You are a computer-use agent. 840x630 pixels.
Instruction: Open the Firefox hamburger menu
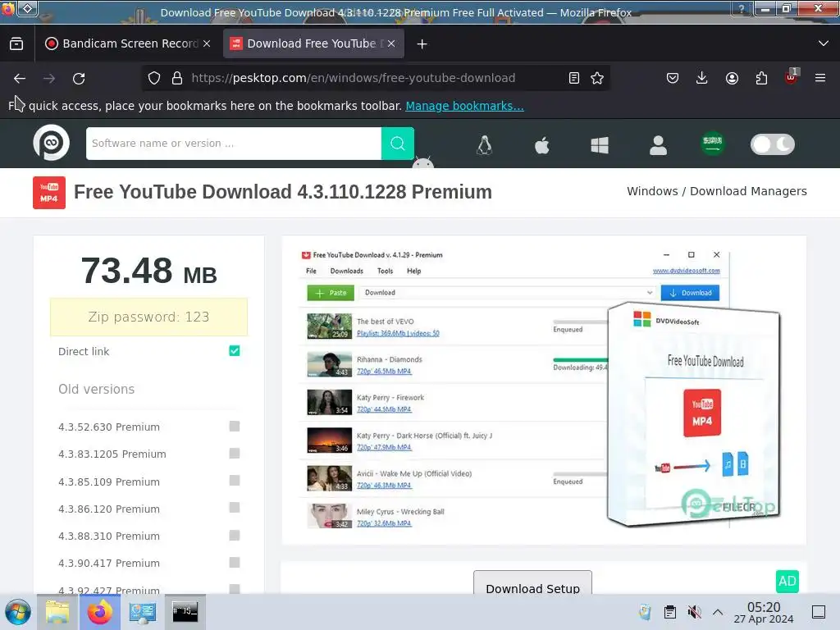tap(819, 78)
